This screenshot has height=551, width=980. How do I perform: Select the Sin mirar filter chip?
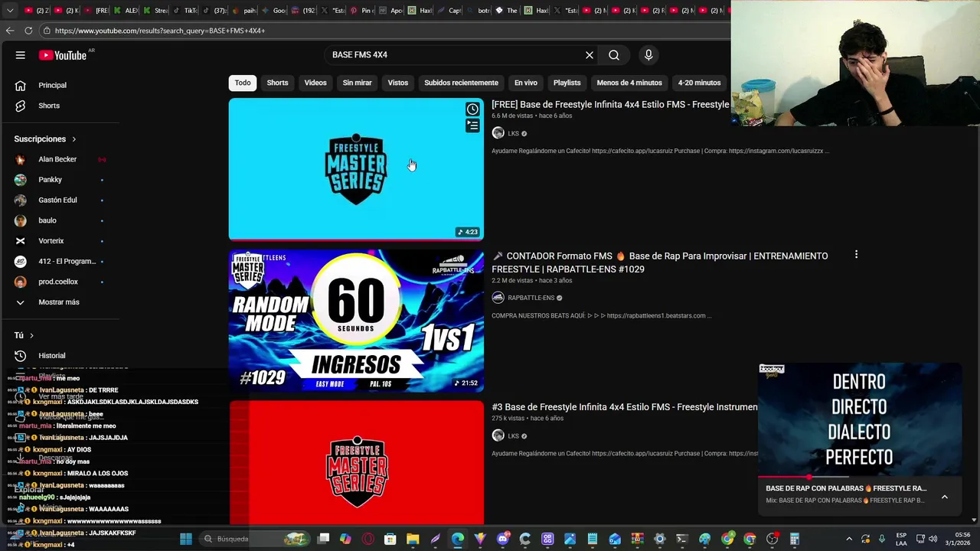357,83
